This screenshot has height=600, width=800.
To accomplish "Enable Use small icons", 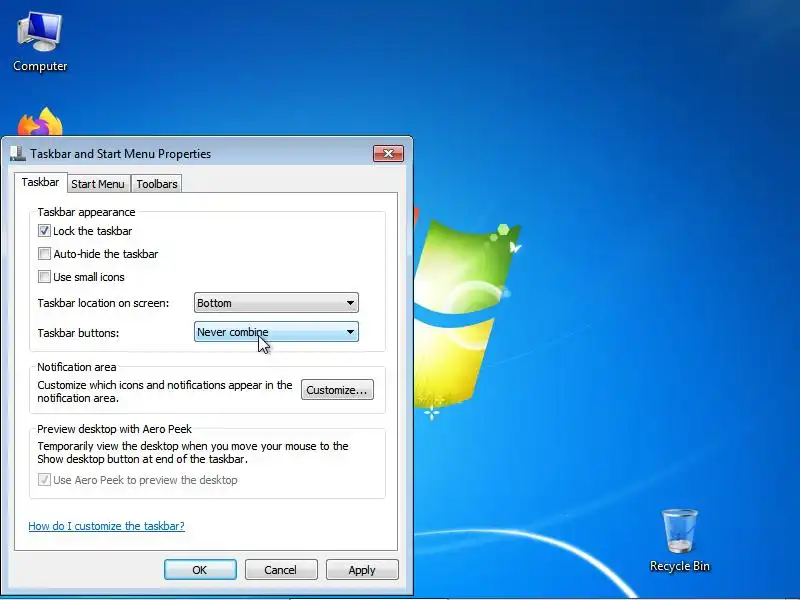I will pos(44,277).
